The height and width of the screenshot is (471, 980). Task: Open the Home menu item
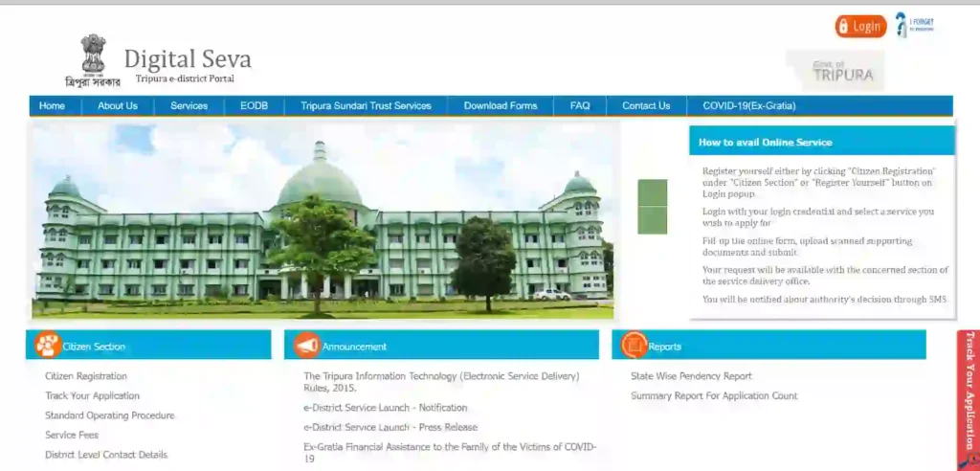[x=52, y=105]
